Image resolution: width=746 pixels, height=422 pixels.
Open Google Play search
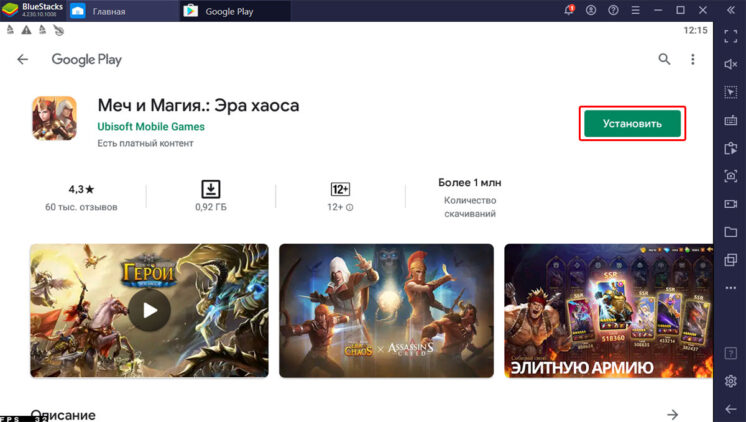point(664,59)
